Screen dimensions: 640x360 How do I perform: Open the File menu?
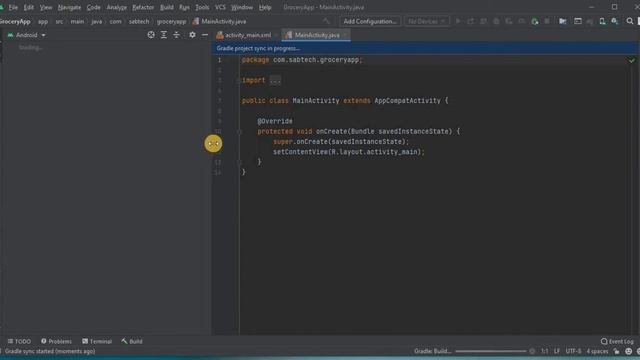coord(13,7)
